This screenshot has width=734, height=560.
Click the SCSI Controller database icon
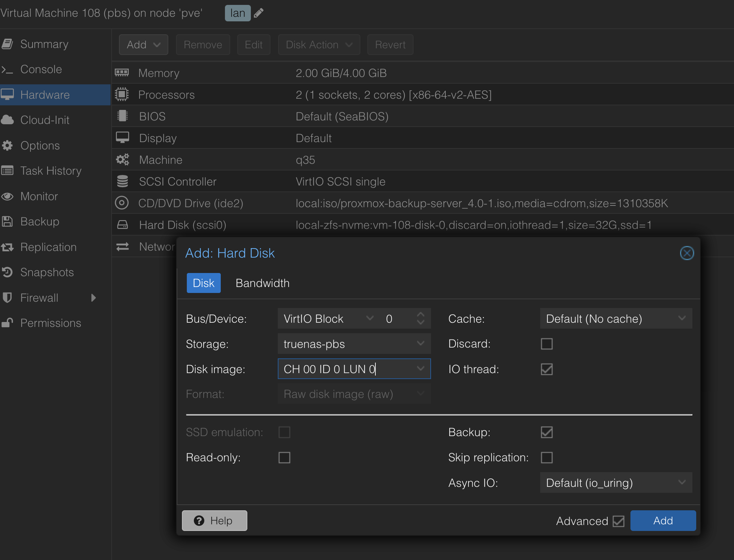122,181
